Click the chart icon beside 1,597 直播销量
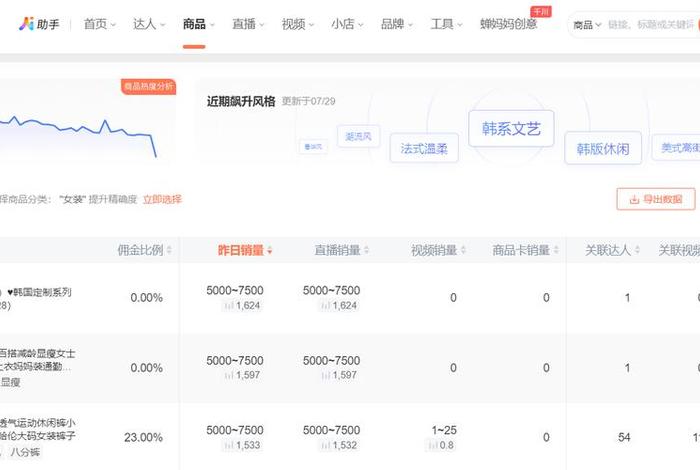 click(325, 375)
